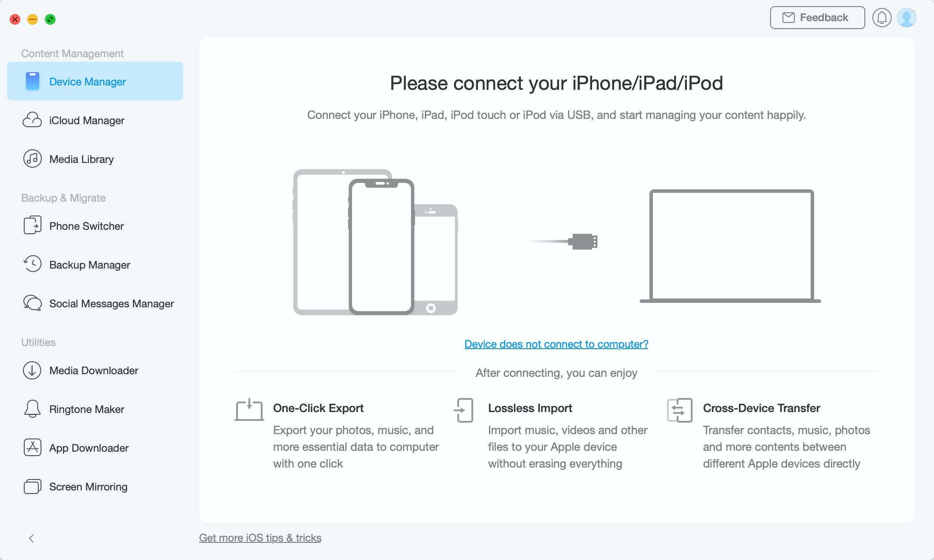The image size is (934, 560).
Task: Click Feedback button in toolbar
Action: click(816, 17)
